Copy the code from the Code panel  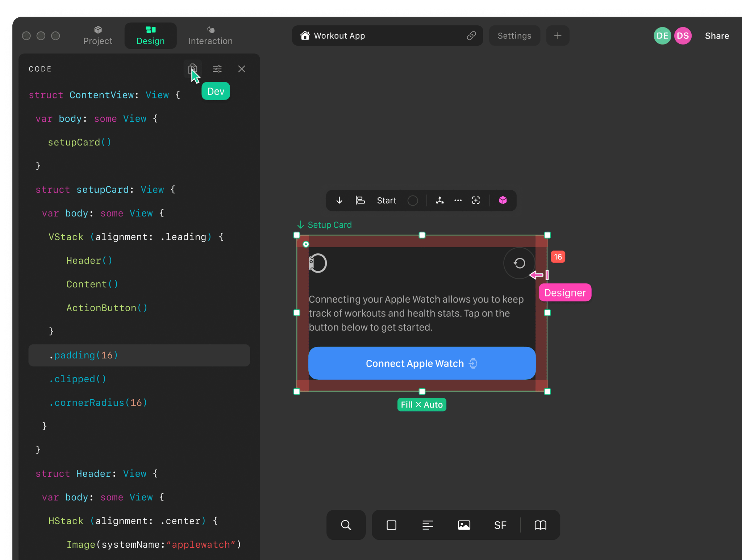[x=192, y=68]
